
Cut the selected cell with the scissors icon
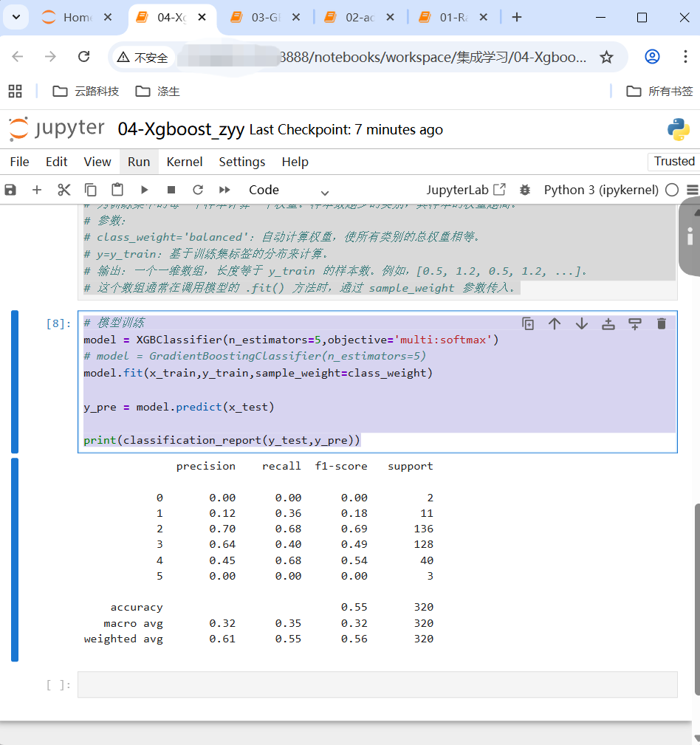[x=64, y=190]
